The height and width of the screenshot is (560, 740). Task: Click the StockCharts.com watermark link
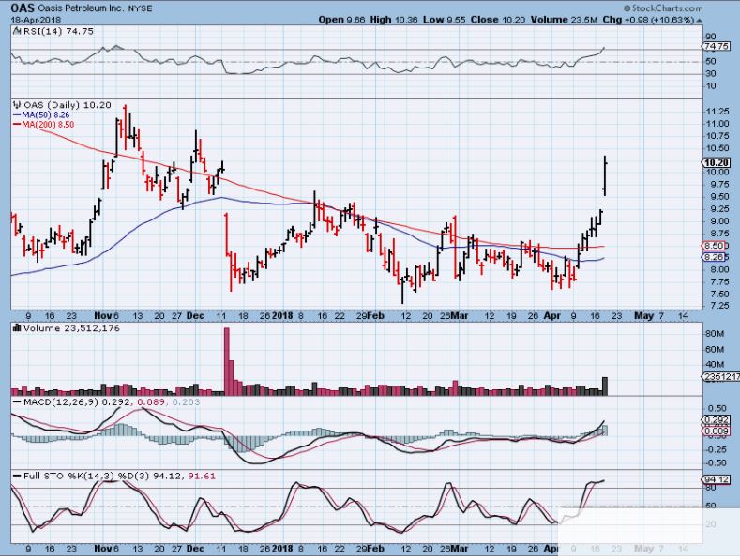tap(663, 8)
